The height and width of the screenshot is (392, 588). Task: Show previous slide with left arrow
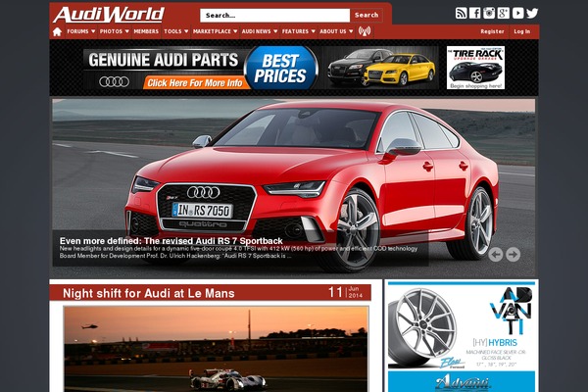coord(495,255)
